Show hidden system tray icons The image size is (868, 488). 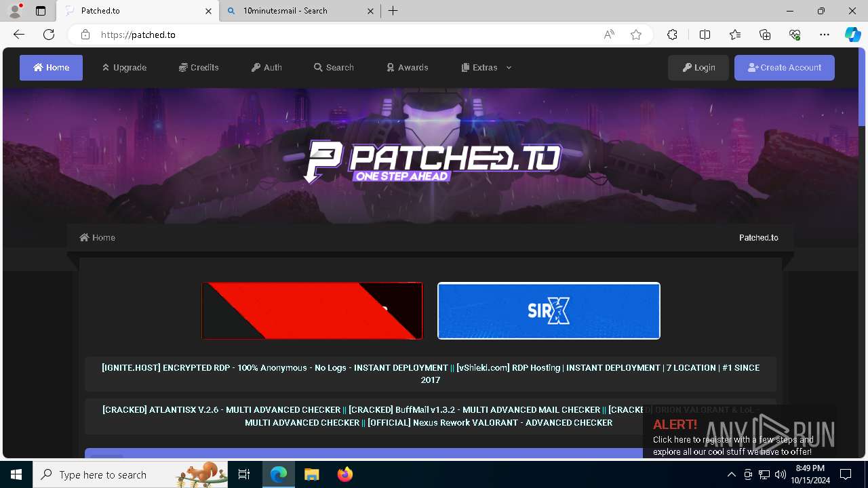click(731, 474)
